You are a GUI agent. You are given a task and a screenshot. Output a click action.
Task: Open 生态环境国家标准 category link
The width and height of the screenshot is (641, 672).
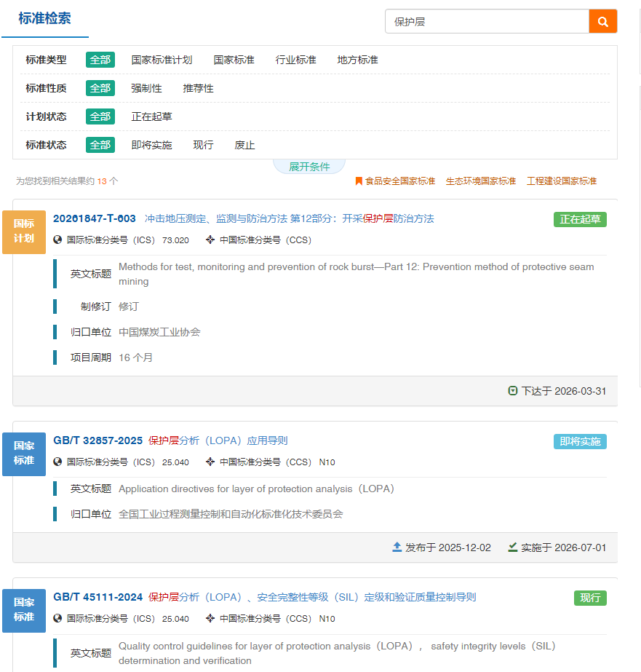480,181
